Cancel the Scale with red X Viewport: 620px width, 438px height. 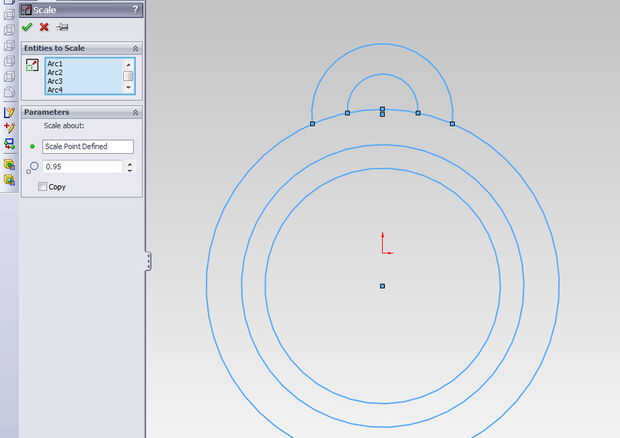pos(44,27)
